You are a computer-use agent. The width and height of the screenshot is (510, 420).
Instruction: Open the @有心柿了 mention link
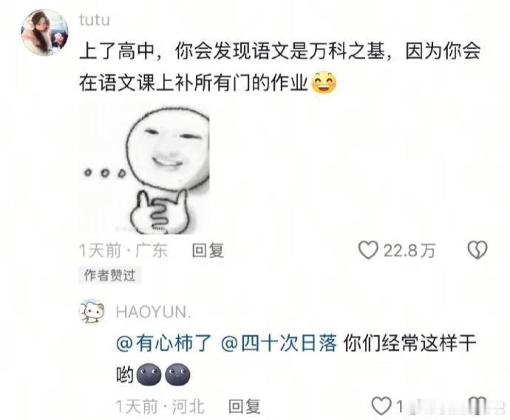[x=164, y=344]
